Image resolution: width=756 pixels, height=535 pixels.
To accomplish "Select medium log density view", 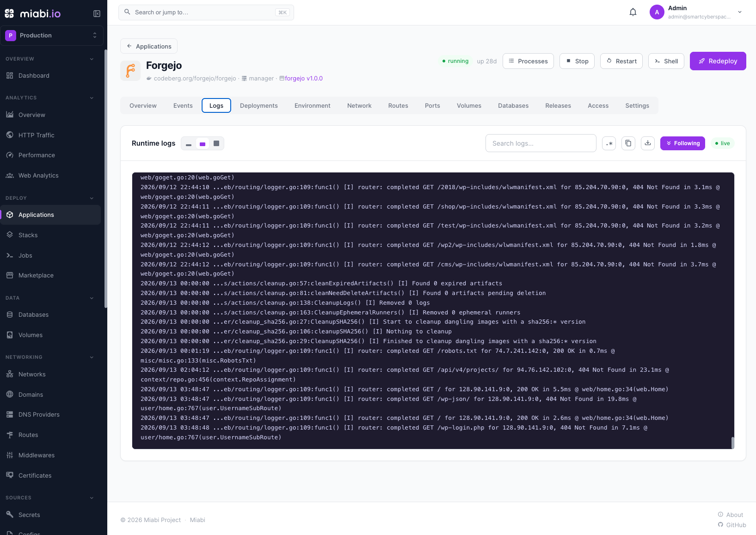I will click(203, 144).
